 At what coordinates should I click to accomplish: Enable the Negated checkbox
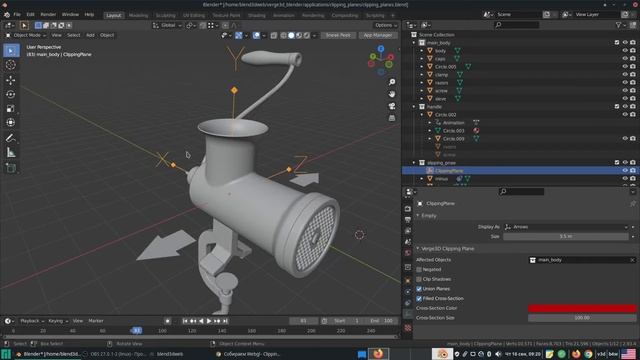pyautogui.click(x=419, y=269)
